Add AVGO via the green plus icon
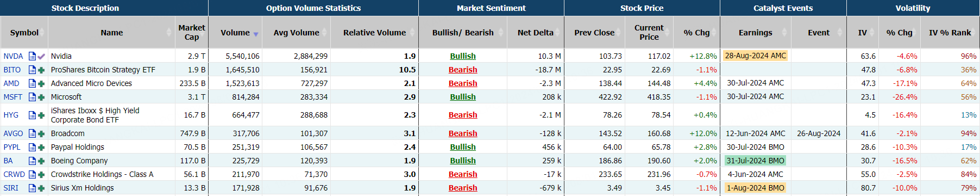This screenshot has height=196, width=980. [41, 133]
